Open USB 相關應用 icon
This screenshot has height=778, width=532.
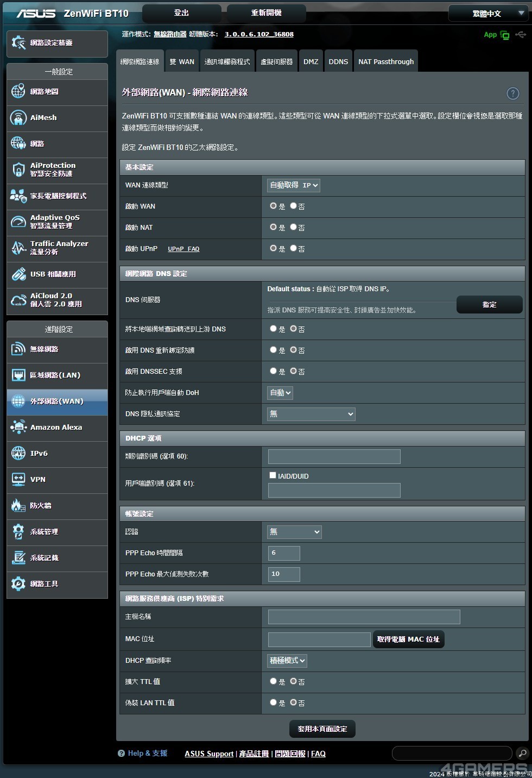coord(18,274)
